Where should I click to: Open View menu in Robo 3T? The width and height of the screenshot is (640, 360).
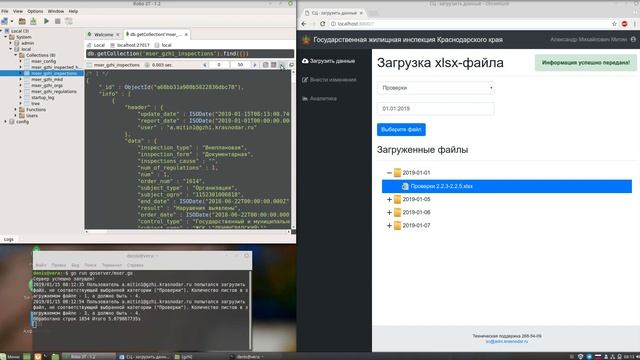pos(18,11)
